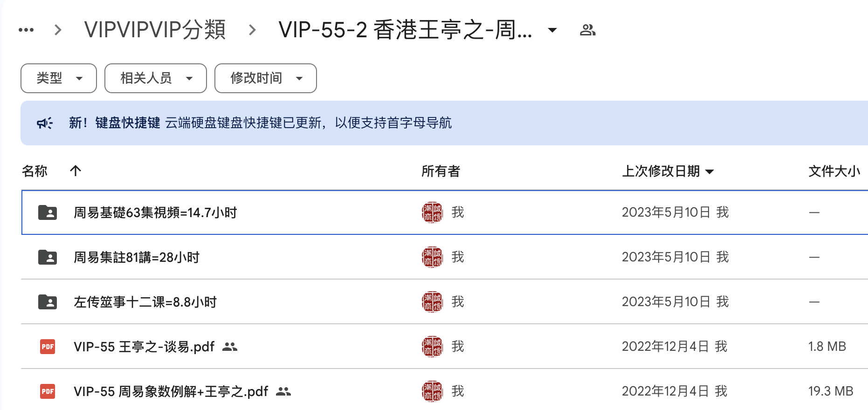The height and width of the screenshot is (410, 868).
Task: Click the shared icon next to 王亭之-谈易.pdf
Action: [230, 347]
